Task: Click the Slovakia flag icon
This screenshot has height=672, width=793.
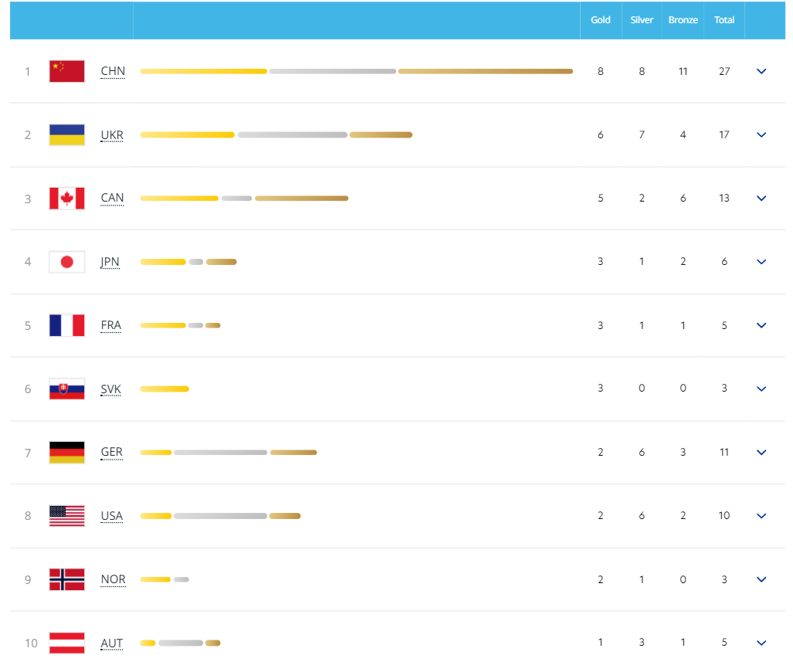Action: click(x=66, y=389)
